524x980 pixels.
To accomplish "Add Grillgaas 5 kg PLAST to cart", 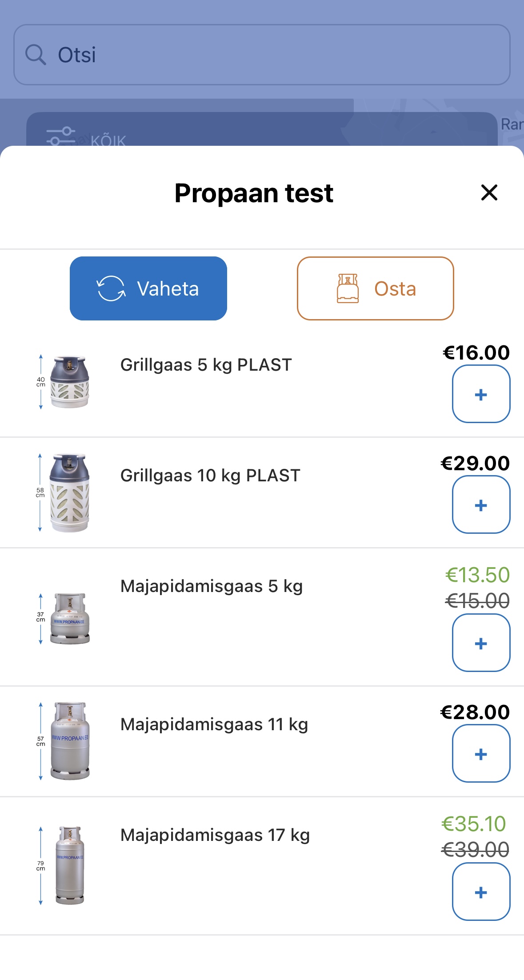I will pyautogui.click(x=481, y=394).
